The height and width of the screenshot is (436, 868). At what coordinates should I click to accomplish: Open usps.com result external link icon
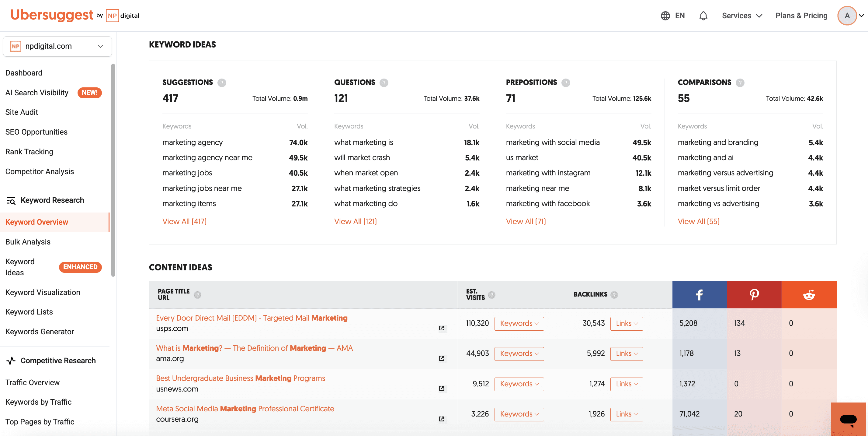[x=441, y=328]
